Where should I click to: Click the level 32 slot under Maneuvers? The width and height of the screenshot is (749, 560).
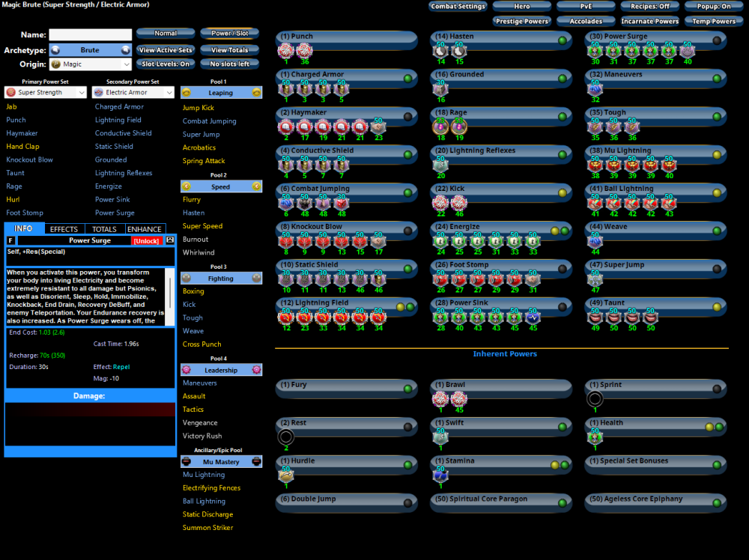pyautogui.click(x=595, y=89)
